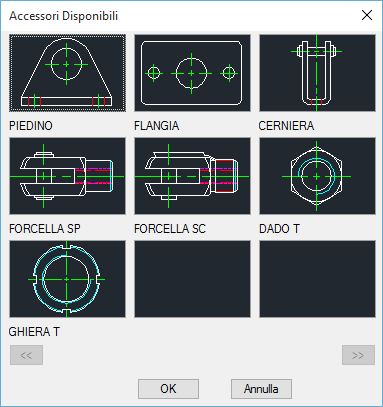Cancel dialog with Annulla button

point(261,389)
